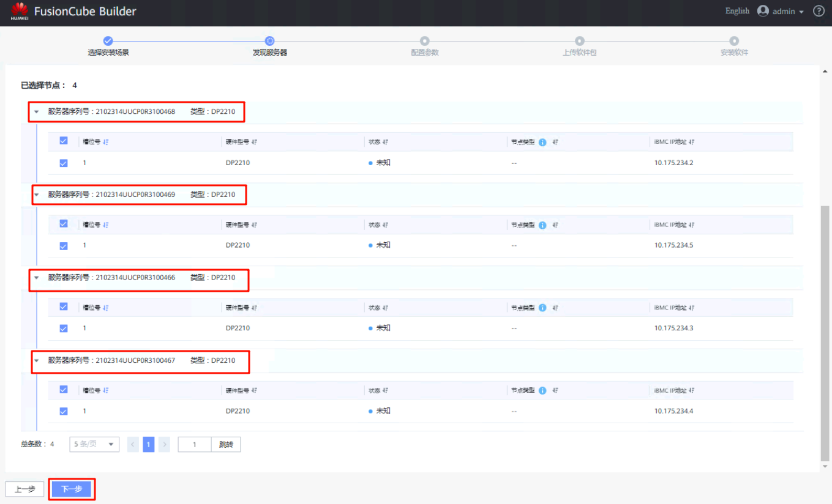Click node type info icon in last table

(x=542, y=391)
